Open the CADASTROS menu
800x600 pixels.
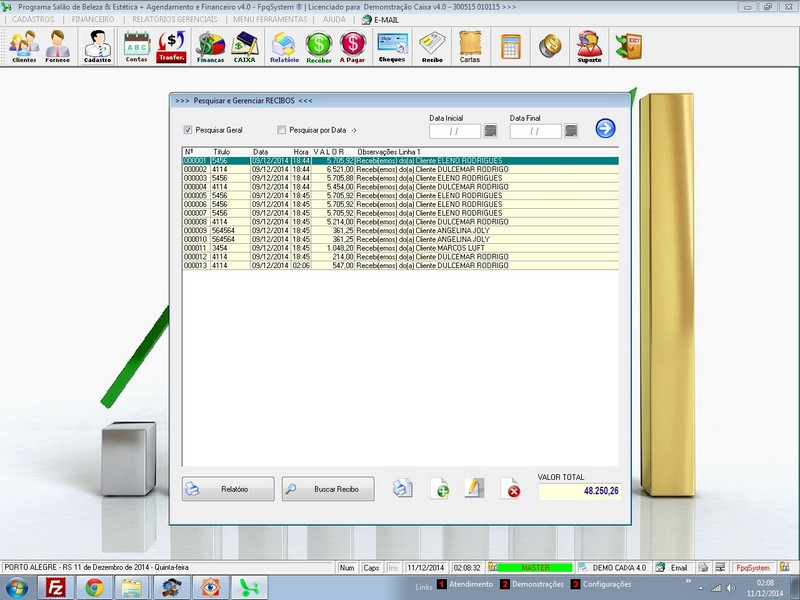[33, 19]
